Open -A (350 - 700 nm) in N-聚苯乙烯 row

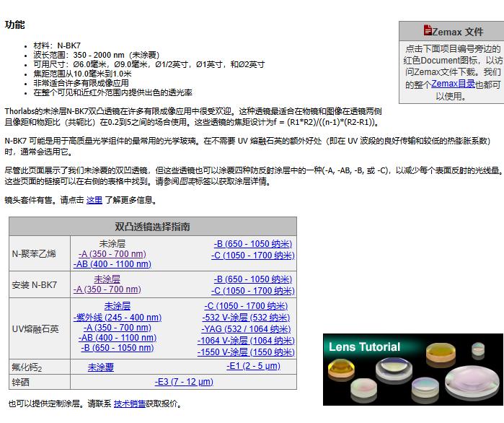click(112, 254)
